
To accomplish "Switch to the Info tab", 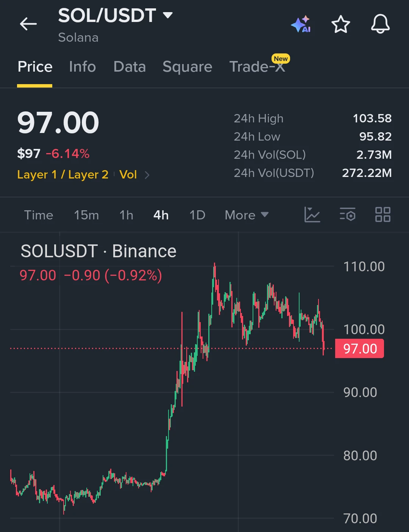I will click(x=83, y=67).
